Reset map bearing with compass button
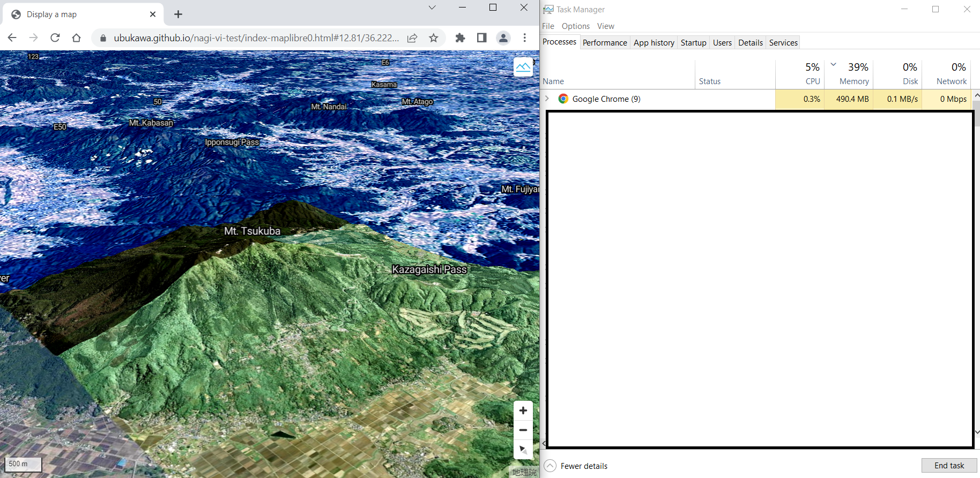The height and width of the screenshot is (478, 980). (523, 449)
